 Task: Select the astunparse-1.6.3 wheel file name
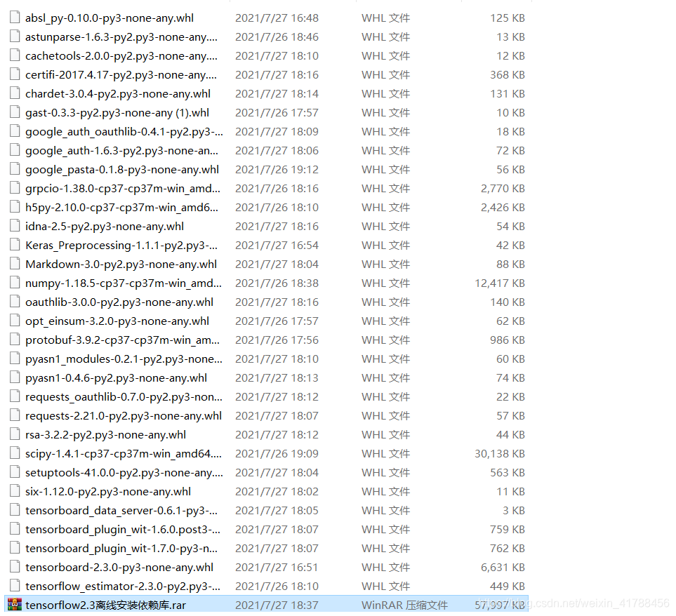[121, 37]
